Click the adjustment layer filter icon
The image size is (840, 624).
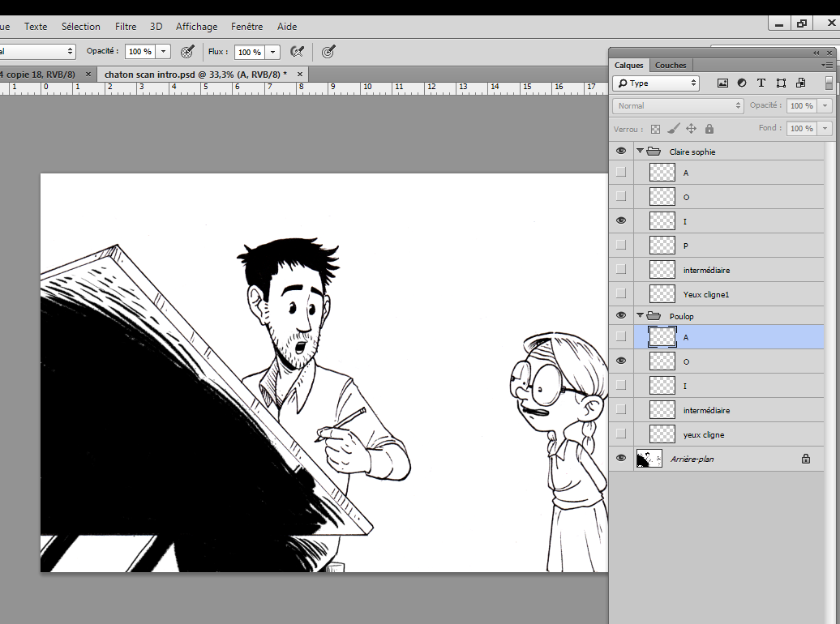pyautogui.click(x=742, y=83)
